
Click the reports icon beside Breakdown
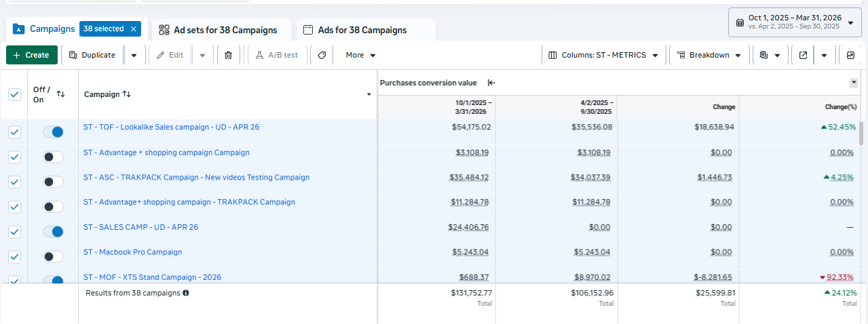[763, 56]
